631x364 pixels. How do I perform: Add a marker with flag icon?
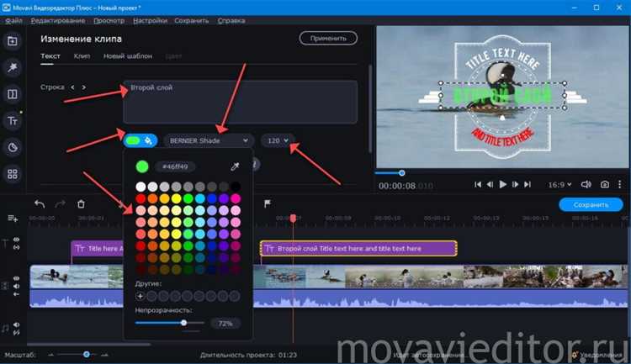pyautogui.click(x=268, y=204)
